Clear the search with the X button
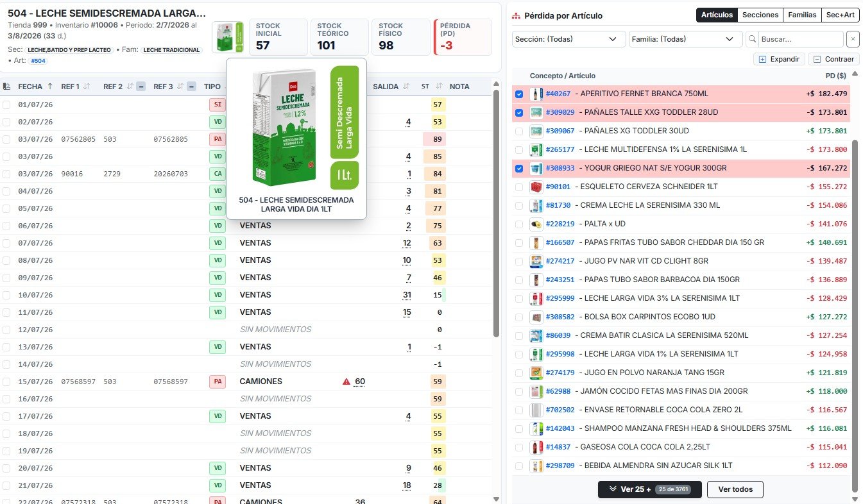Image resolution: width=863 pixels, height=504 pixels. click(853, 39)
